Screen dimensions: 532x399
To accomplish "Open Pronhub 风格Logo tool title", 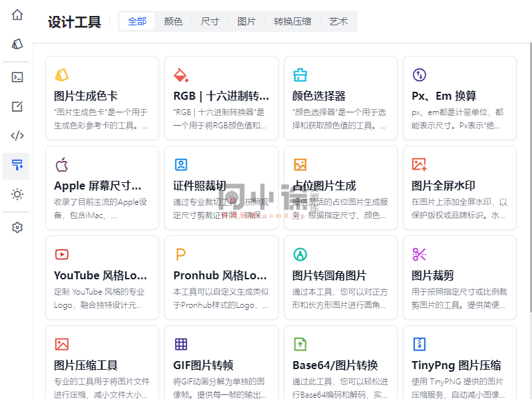I will click(x=220, y=275).
